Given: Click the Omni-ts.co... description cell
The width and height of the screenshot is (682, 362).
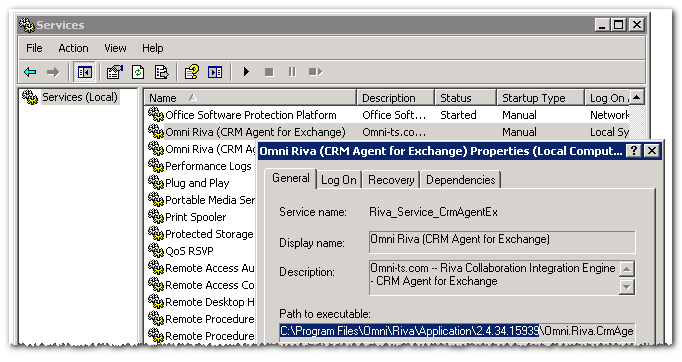Looking at the screenshot, I should pyautogui.click(x=394, y=132).
